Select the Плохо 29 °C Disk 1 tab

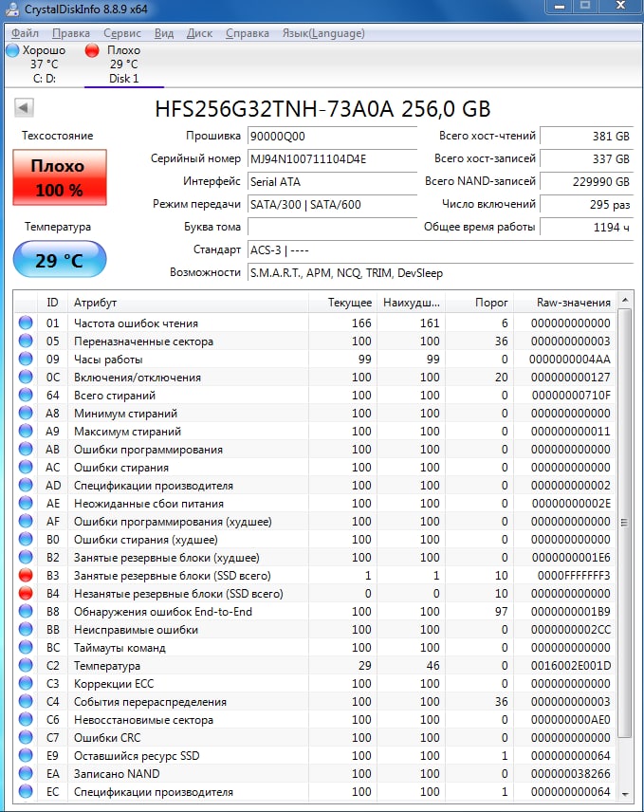pos(123,65)
